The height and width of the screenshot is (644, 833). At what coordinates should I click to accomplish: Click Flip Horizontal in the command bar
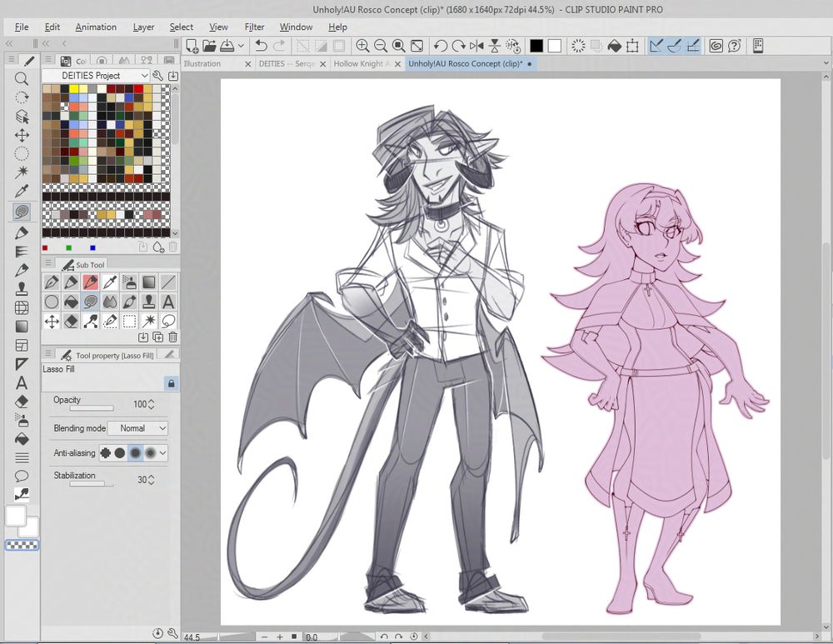[476, 46]
